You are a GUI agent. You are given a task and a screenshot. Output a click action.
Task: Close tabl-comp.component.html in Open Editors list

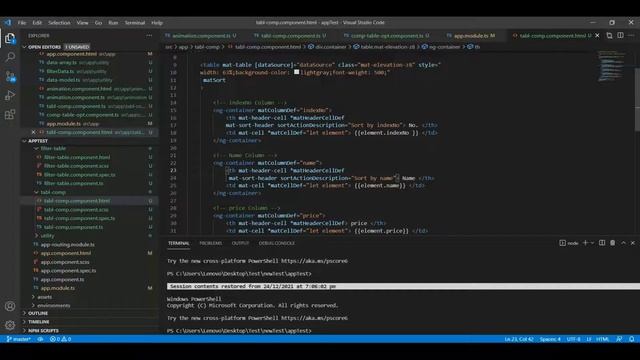click(33, 132)
